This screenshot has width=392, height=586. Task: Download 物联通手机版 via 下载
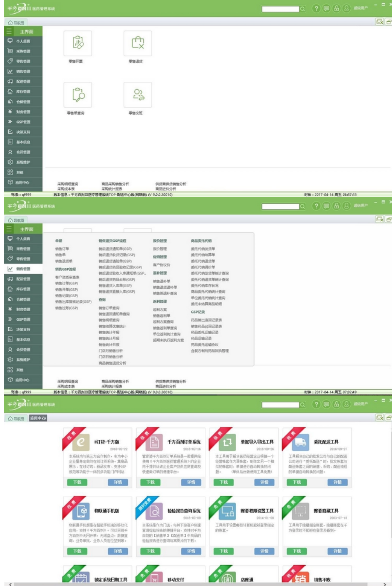(x=77, y=551)
